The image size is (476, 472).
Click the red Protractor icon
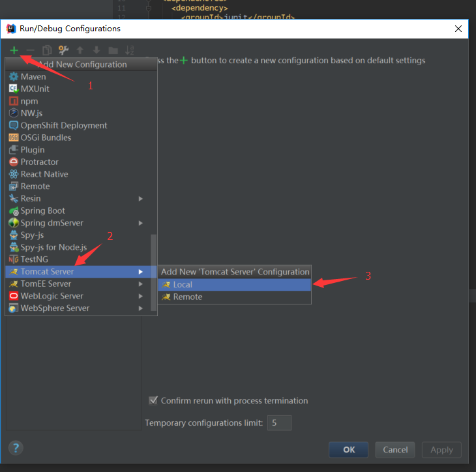point(14,162)
